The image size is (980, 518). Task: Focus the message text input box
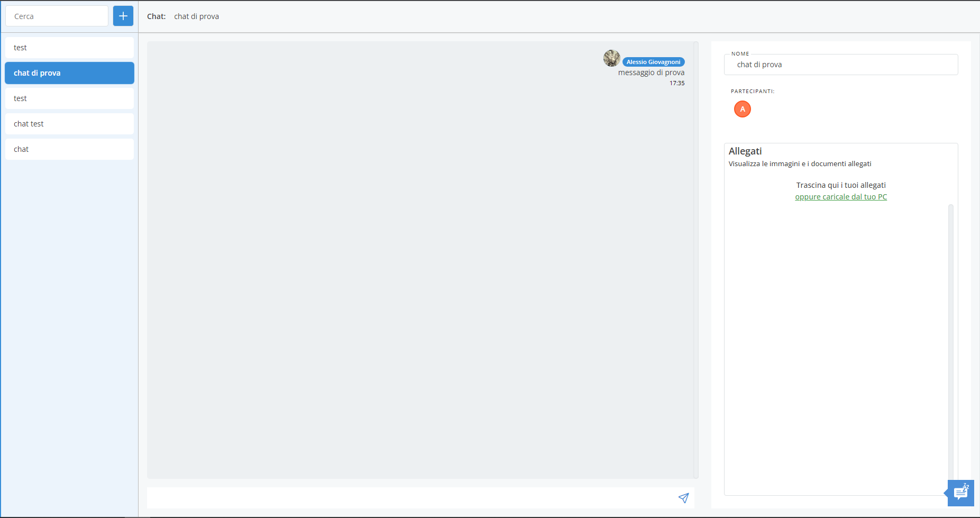point(410,498)
